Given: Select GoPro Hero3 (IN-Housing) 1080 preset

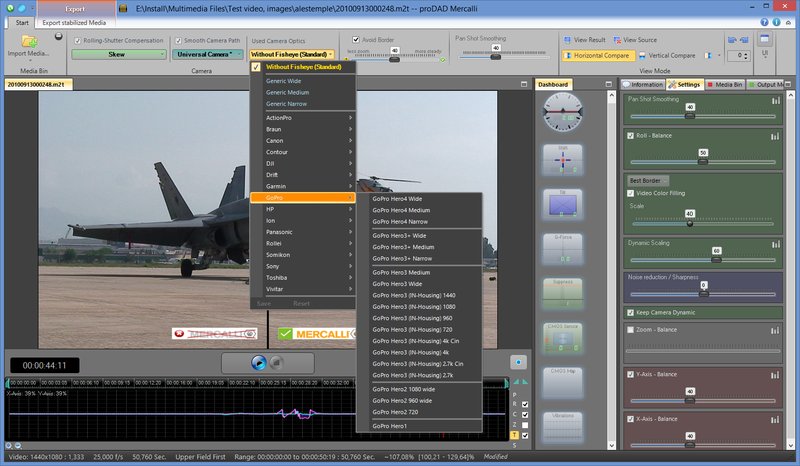Looking at the screenshot, I should click(x=419, y=307).
